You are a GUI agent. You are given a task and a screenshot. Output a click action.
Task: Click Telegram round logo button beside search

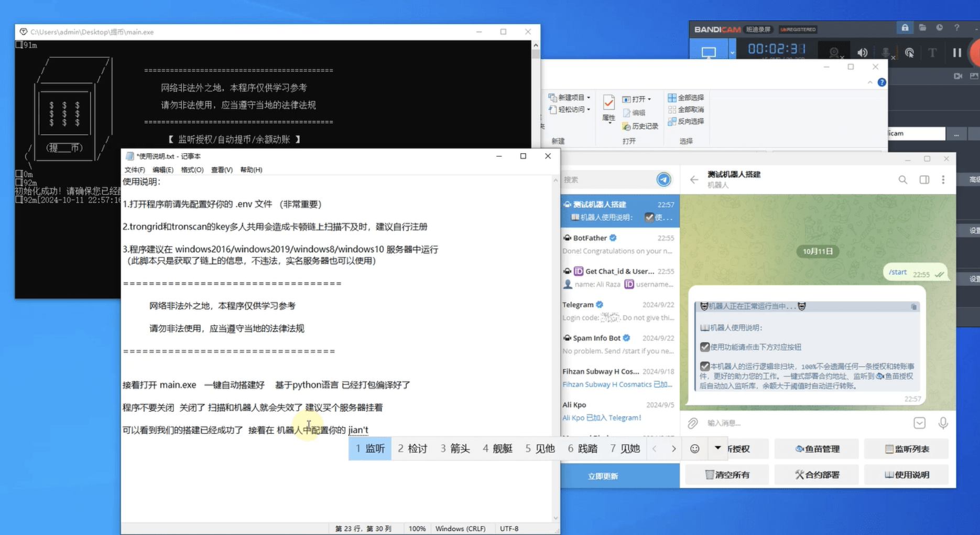(663, 179)
